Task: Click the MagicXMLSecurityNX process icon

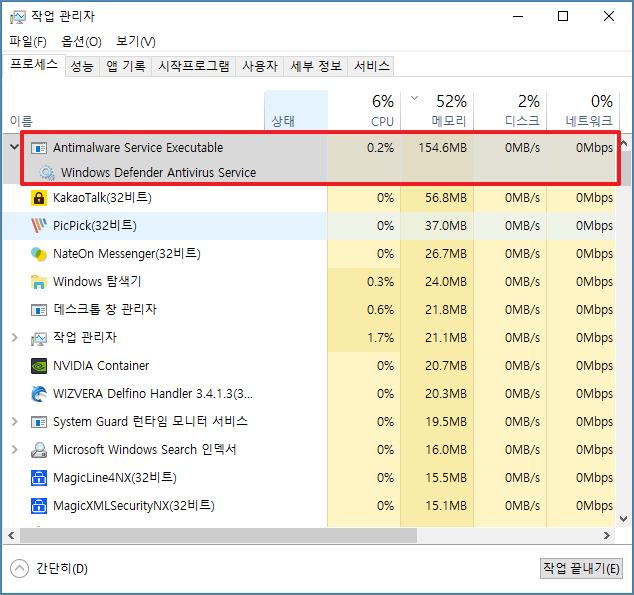Action: [39, 506]
